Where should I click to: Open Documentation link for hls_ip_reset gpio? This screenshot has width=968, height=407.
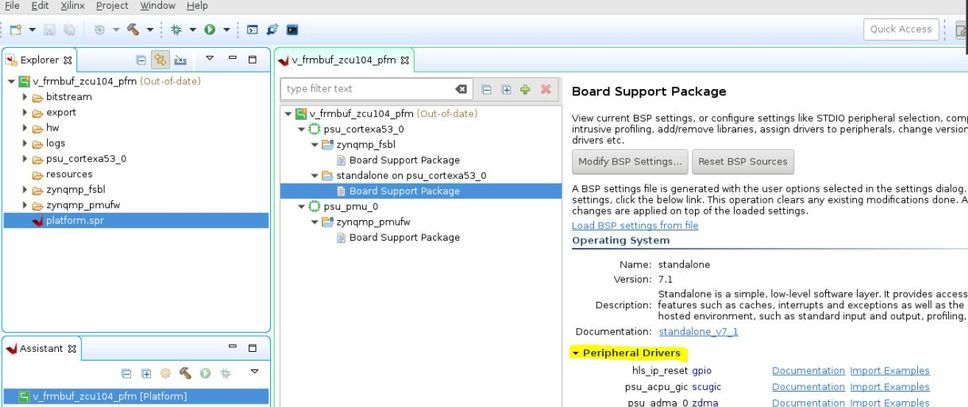click(x=808, y=371)
